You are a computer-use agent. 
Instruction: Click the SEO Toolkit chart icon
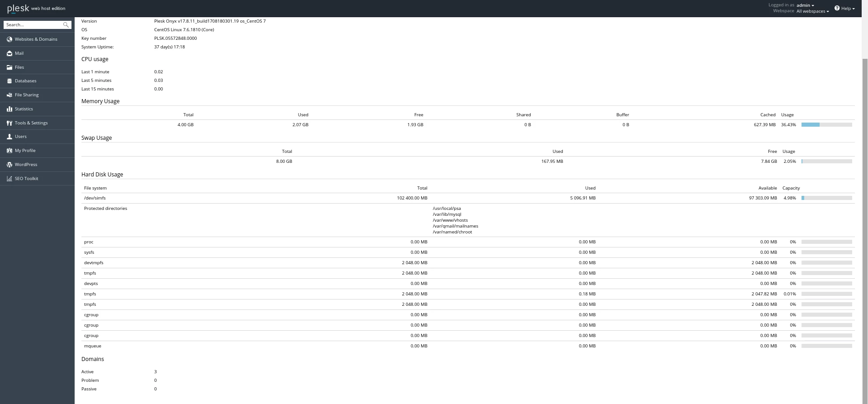point(9,179)
